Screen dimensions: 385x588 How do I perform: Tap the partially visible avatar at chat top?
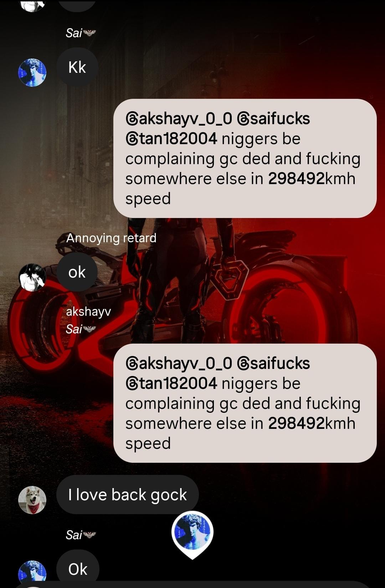(x=32, y=6)
